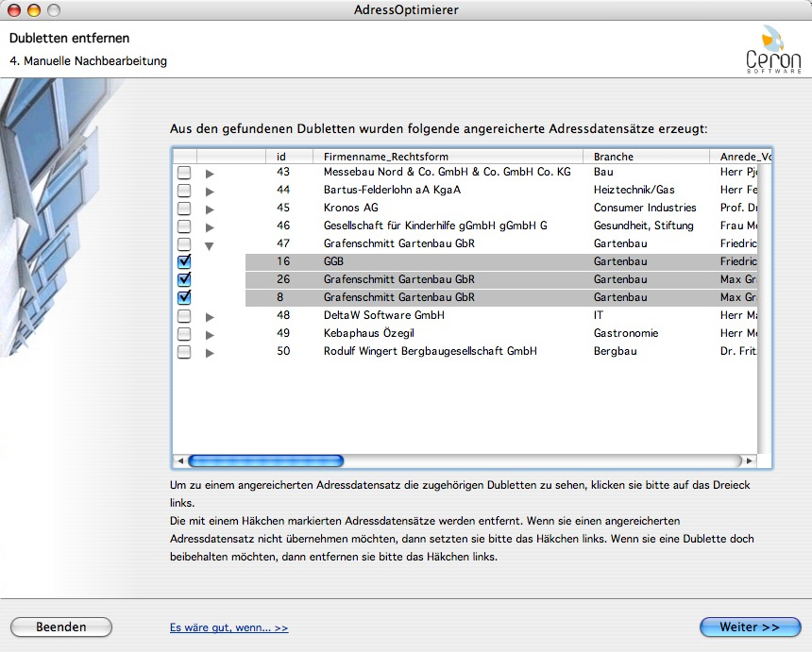
Task: Expand the Kebaphaus Özegil row triangle
Action: (210, 335)
